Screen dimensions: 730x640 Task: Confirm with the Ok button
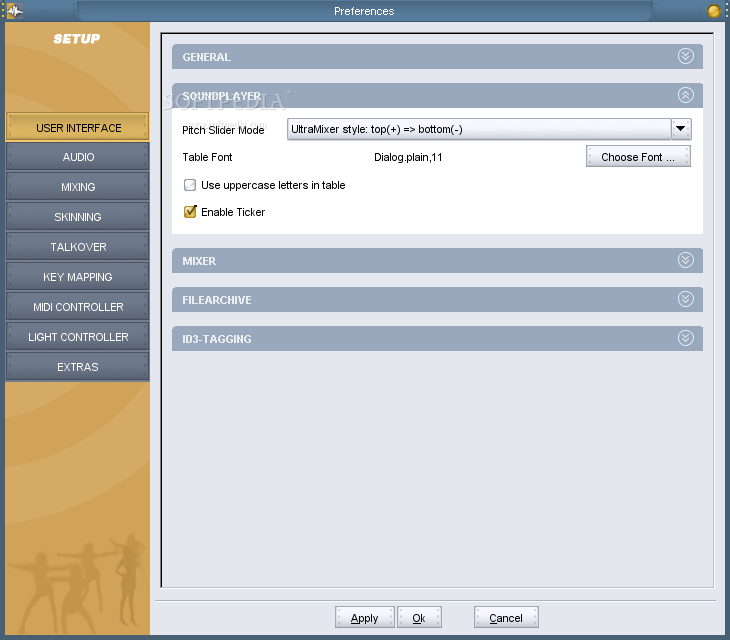coord(419,618)
